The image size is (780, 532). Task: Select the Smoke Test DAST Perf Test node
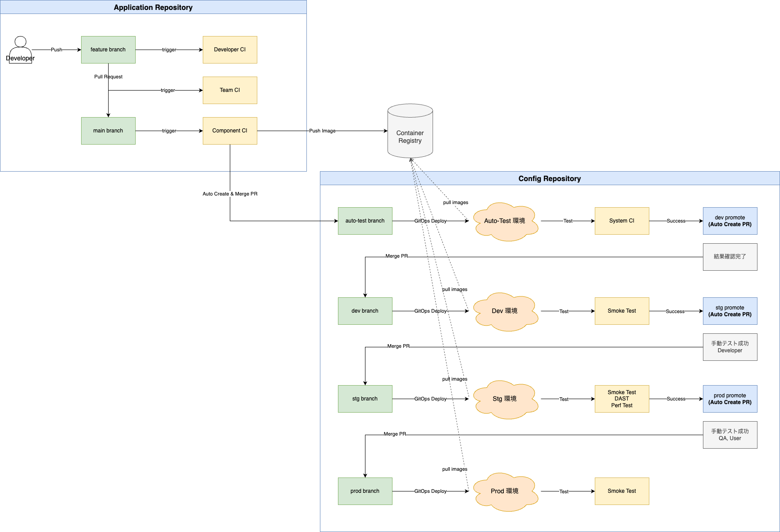pos(622,399)
